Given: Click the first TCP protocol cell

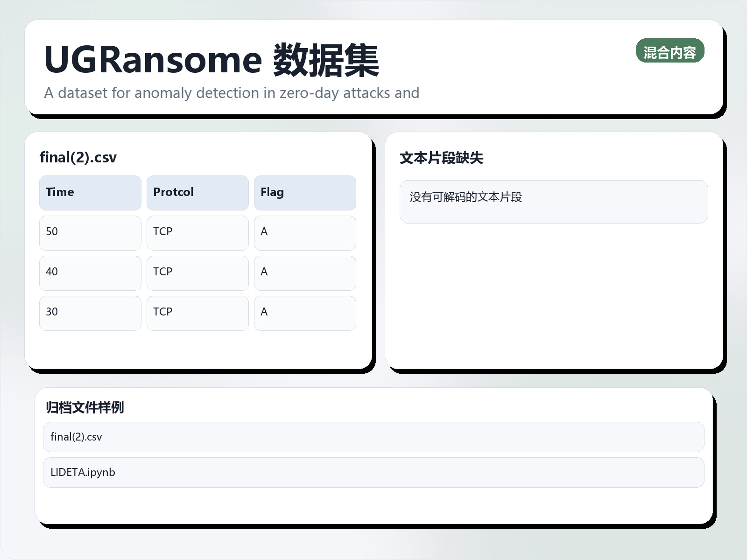Looking at the screenshot, I should point(197,232).
